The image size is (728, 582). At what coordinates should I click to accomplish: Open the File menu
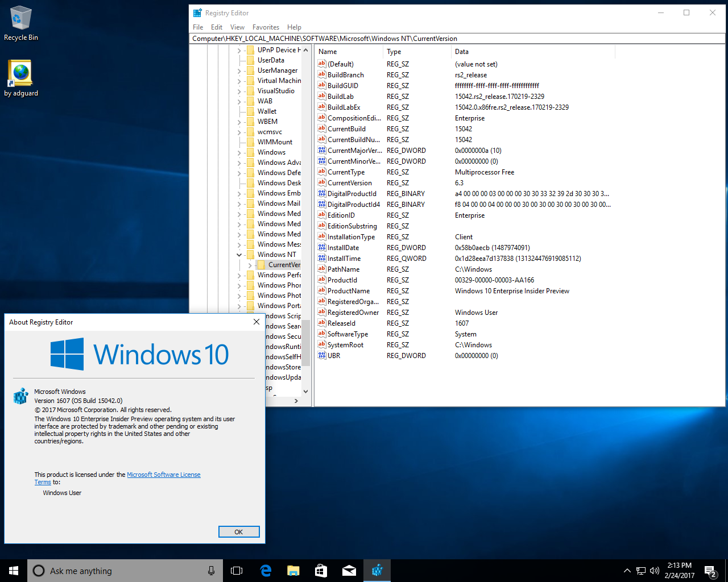pyautogui.click(x=198, y=27)
